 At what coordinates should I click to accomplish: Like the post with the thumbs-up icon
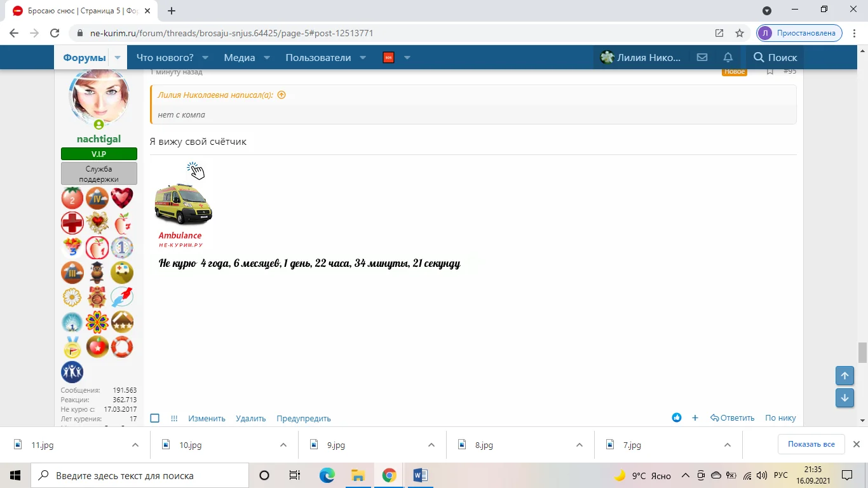click(677, 417)
